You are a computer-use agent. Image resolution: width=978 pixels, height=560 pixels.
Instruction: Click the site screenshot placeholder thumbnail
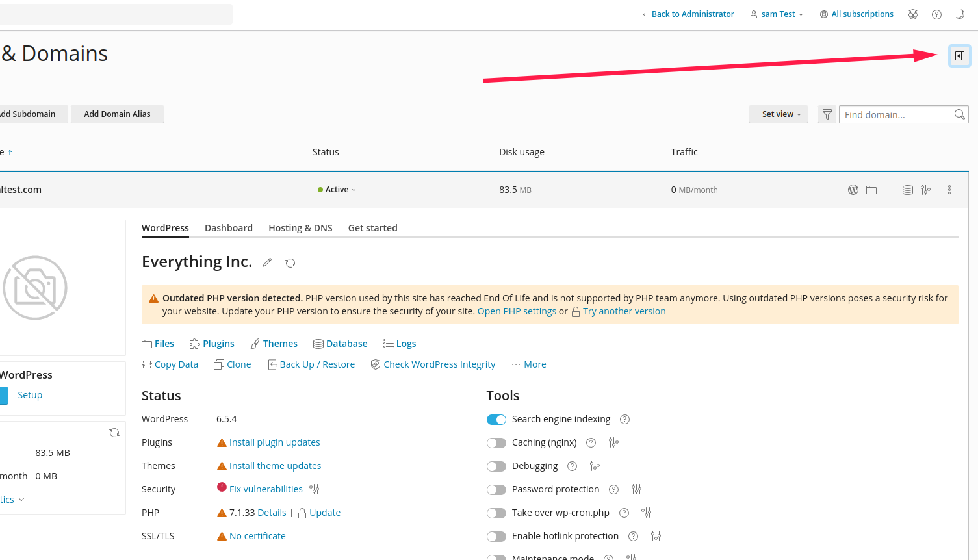(x=35, y=288)
